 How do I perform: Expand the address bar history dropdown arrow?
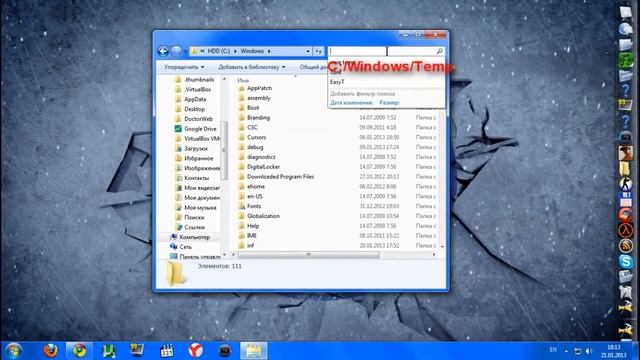[x=308, y=51]
